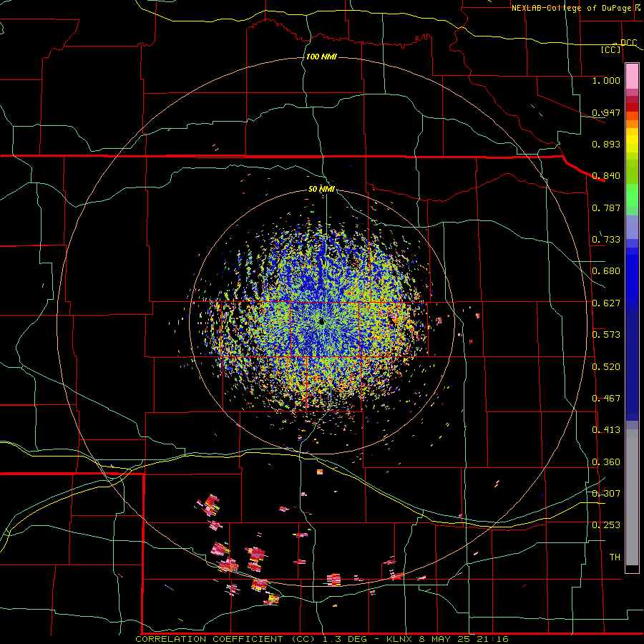
Task: Click the KLNX radar site identifier
Action: click(x=399, y=639)
